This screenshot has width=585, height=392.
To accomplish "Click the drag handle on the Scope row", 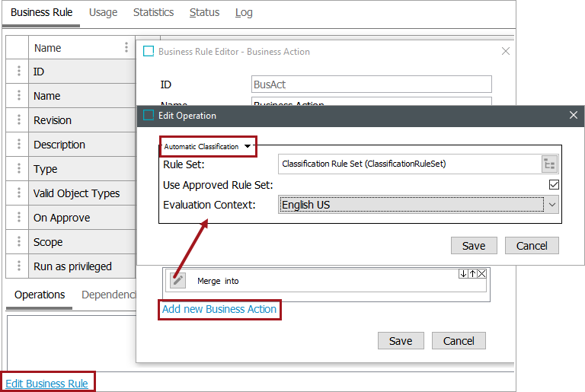I will point(18,242).
